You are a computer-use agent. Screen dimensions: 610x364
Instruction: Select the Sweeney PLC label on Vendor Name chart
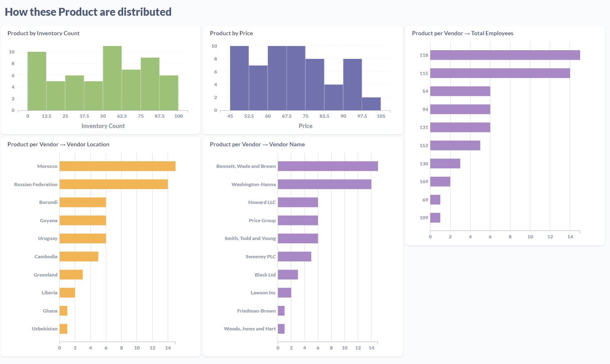click(x=261, y=256)
